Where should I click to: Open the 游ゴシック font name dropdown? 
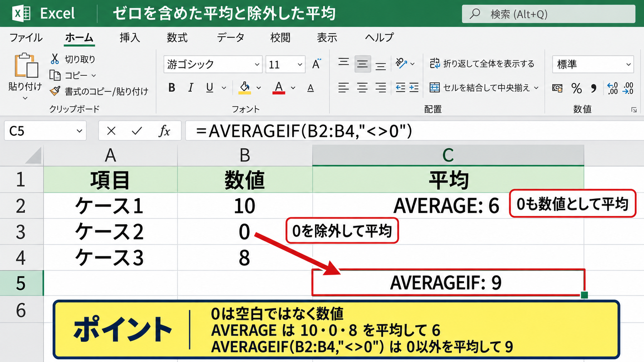(x=257, y=64)
